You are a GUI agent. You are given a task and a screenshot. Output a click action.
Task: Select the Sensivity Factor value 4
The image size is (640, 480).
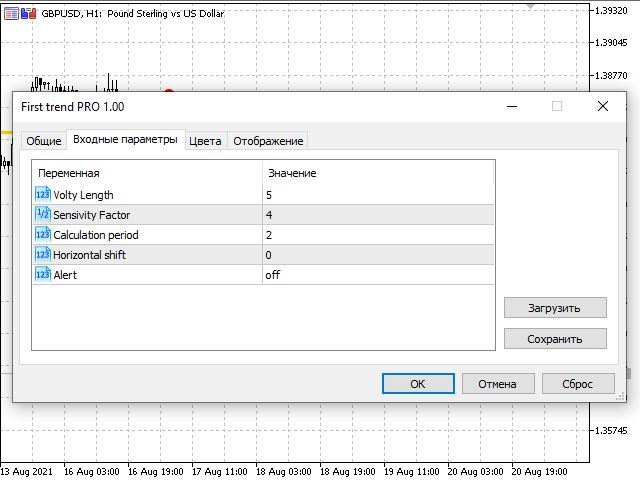tap(378, 215)
